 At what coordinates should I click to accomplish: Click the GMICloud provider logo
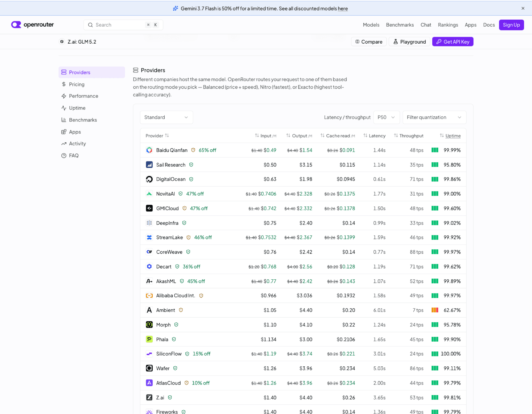coord(149,208)
